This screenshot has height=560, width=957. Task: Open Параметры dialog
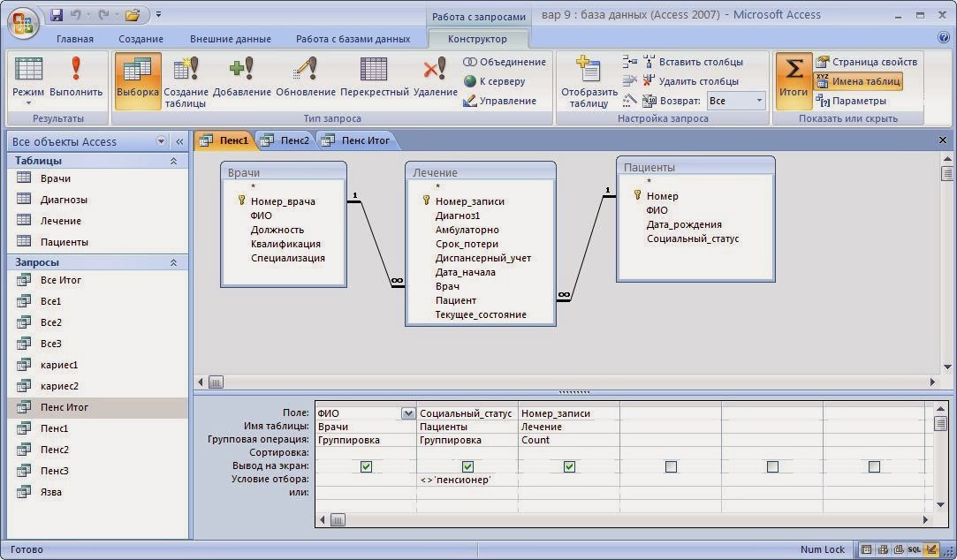[x=851, y=101]
